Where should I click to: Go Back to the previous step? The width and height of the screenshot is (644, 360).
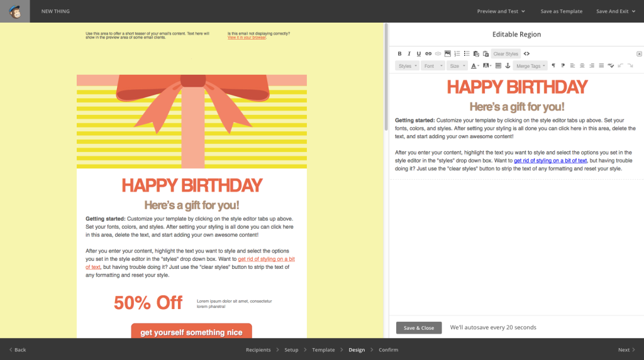pyautogui.click(x=17, y=350)
